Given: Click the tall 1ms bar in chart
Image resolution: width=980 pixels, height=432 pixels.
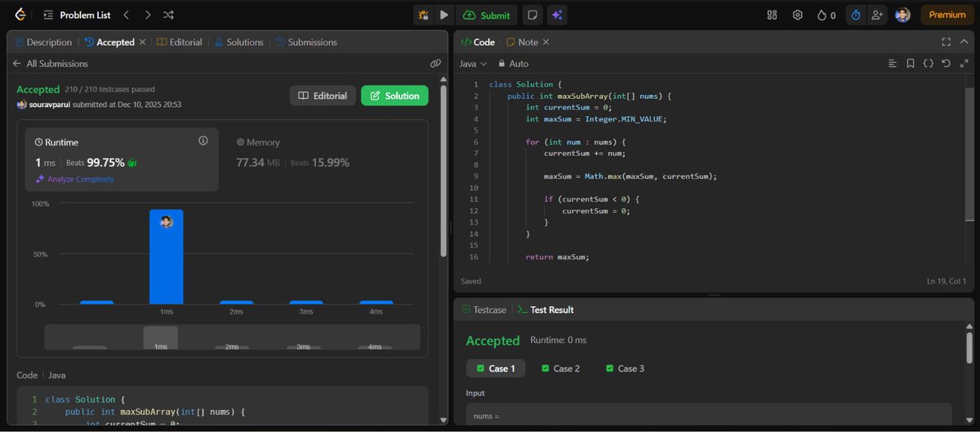Looking at the screenshot, I should click(x=166, y=256).
